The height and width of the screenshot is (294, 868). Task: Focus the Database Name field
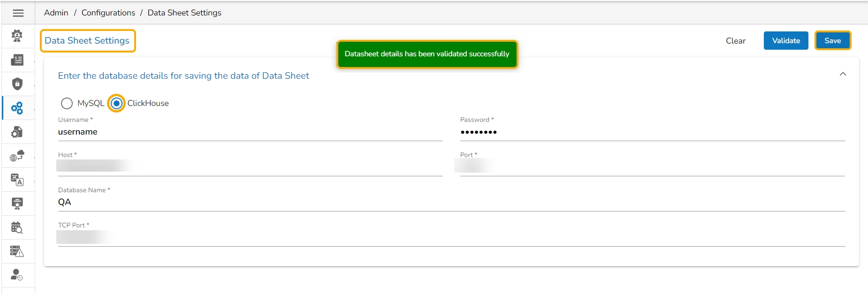tap(451, 203)
